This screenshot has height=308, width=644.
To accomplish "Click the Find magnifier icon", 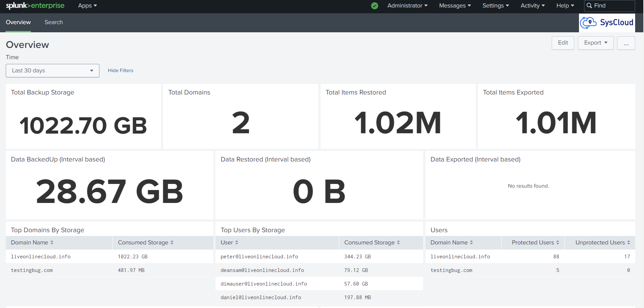I will (589, 6).
